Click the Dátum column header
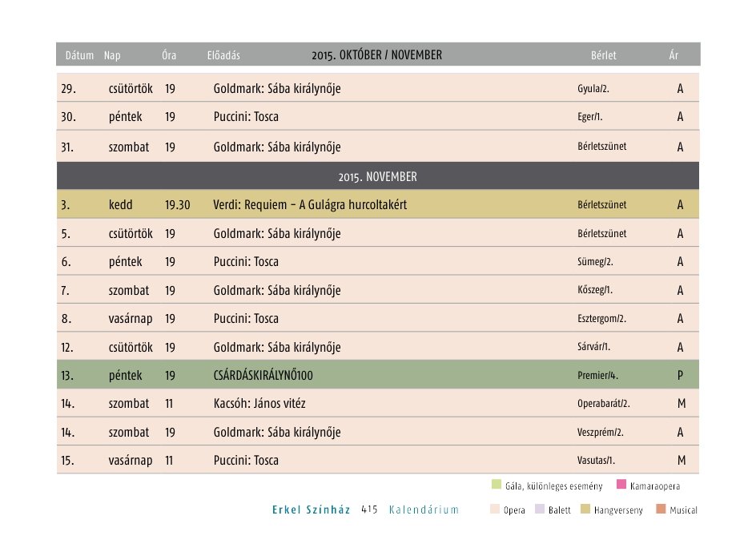Image resolution: width=756 pixels, height=544 pixels. click(79, 55)
